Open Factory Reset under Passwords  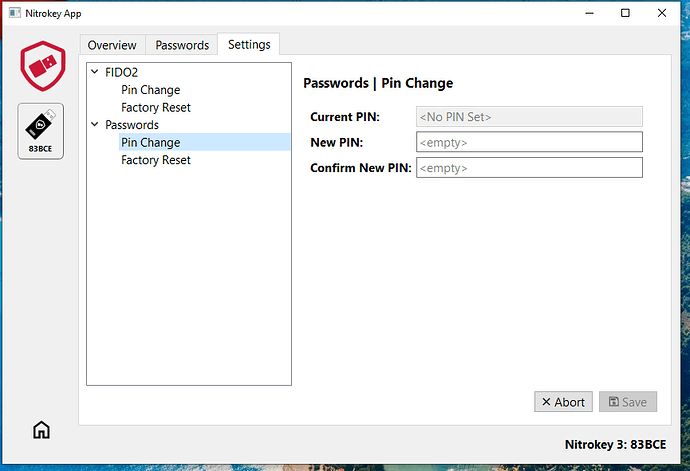tap(156, 160)
